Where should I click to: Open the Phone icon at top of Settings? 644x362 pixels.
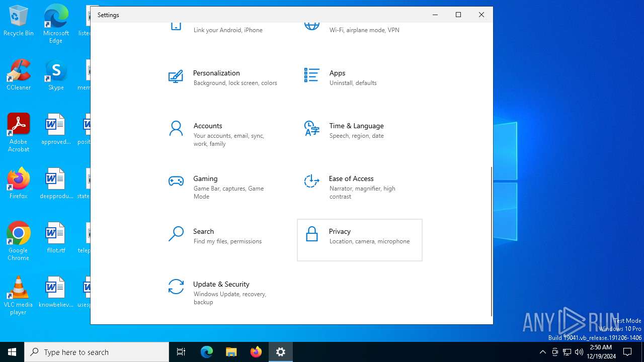(176, 26)
